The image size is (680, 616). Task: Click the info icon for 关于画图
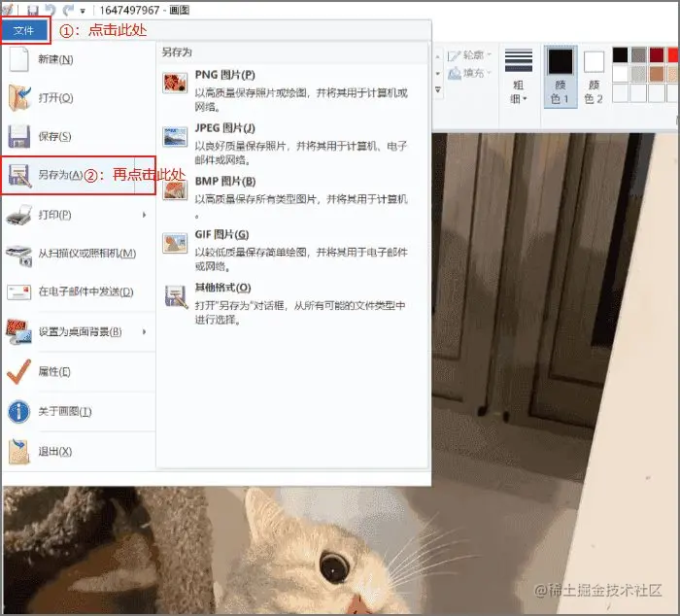point(19,411)
